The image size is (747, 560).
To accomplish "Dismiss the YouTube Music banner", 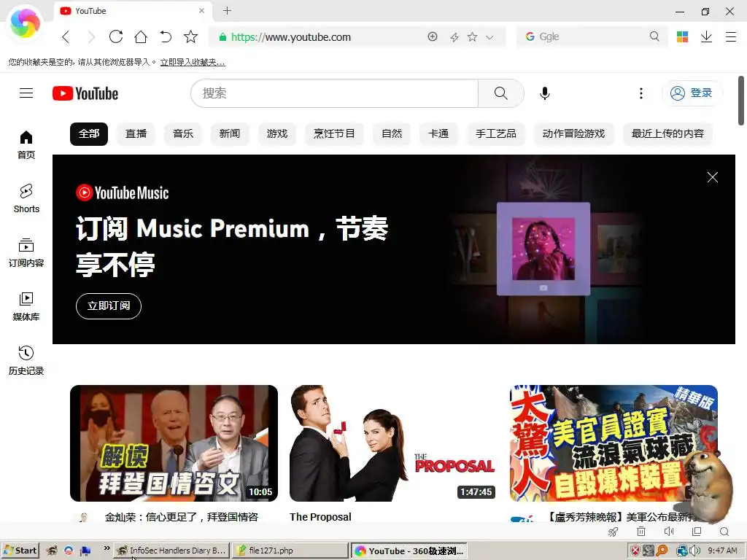I will [x=712, y=178].
